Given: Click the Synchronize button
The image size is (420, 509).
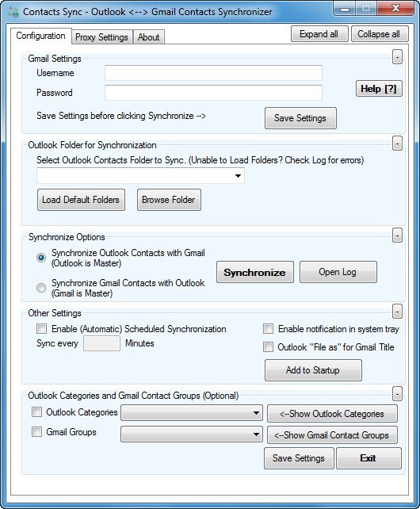Looking at the screenshot, I should click(255, 272).
